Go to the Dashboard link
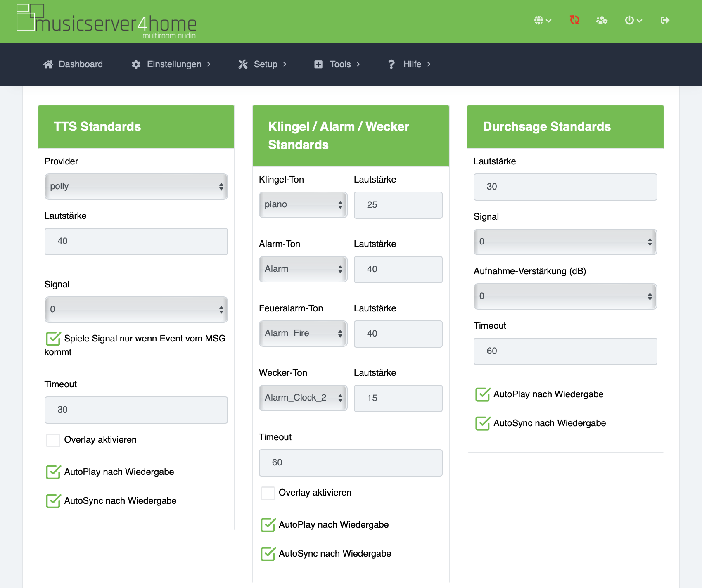 coord(81,64)
